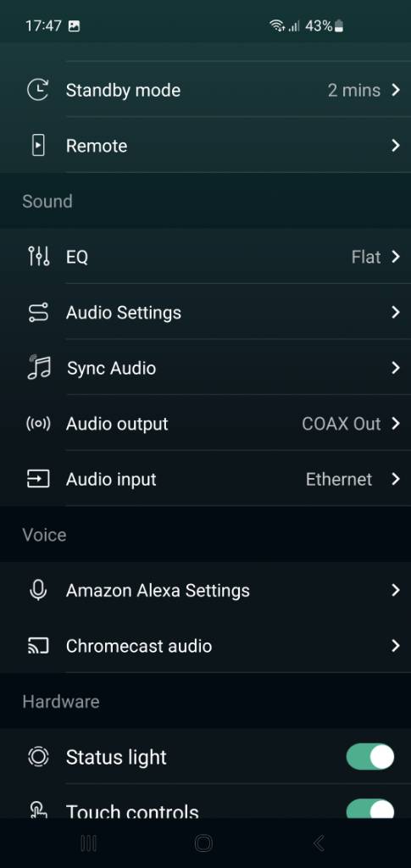Toggle the Touch controls switch
The width and height of the screenshot is (411, 868).
tap(370, 810)
